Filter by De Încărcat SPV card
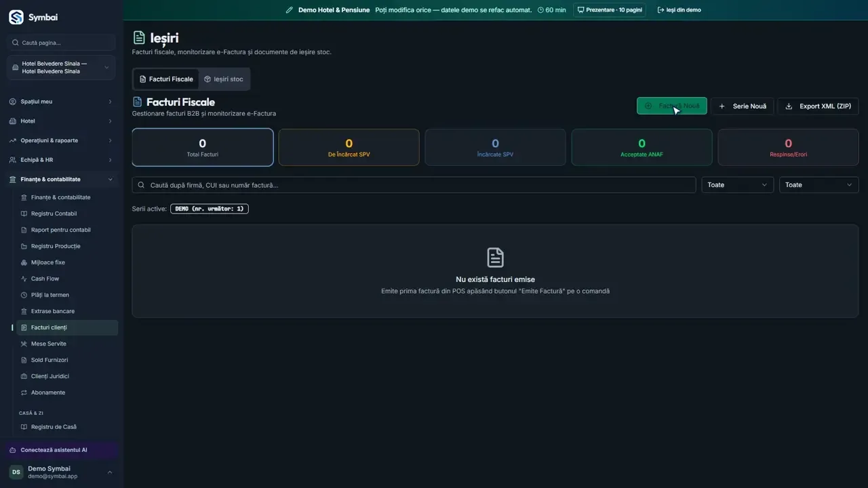The width and height of the screenshot is (868, 488). tap(349, 147)
